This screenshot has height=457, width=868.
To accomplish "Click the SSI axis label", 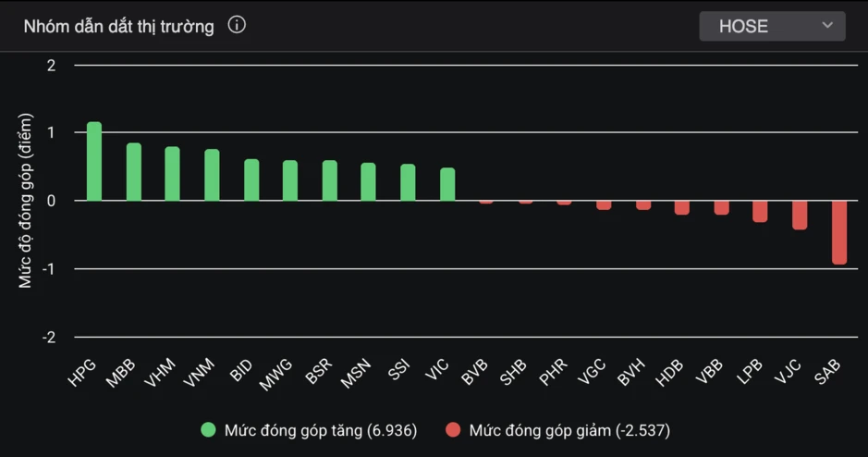I will click(399, 370).
